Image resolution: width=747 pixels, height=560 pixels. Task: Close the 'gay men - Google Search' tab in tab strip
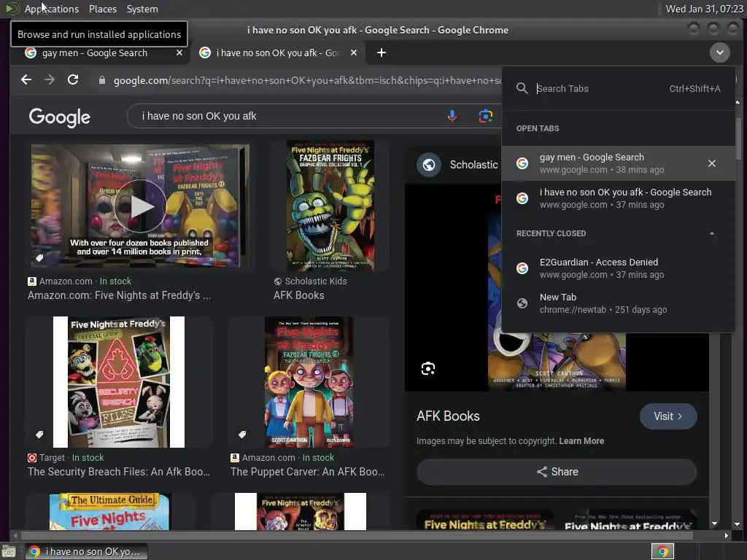[179, 52]
